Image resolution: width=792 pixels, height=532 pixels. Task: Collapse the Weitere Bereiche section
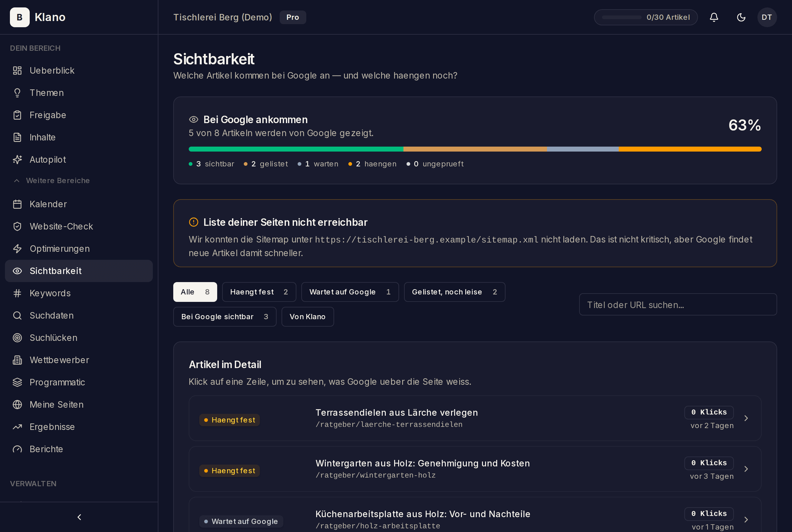pos(51,181)
